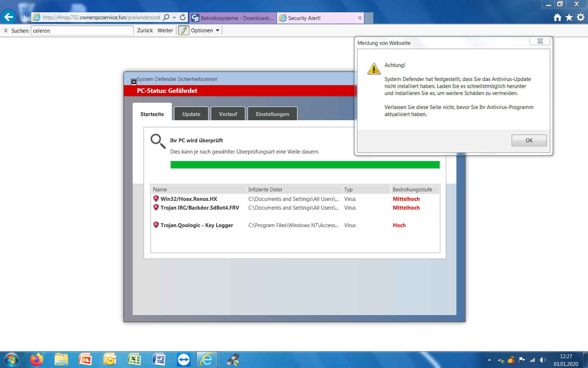The image size is (588, 368).
Task: Click the Name column header
Action: (199, 190)
